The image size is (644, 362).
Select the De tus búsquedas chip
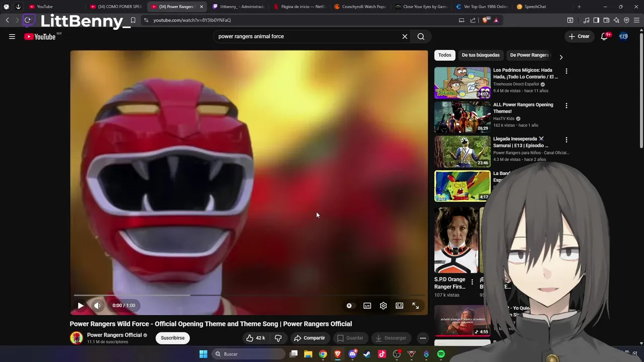coord(480,55)
